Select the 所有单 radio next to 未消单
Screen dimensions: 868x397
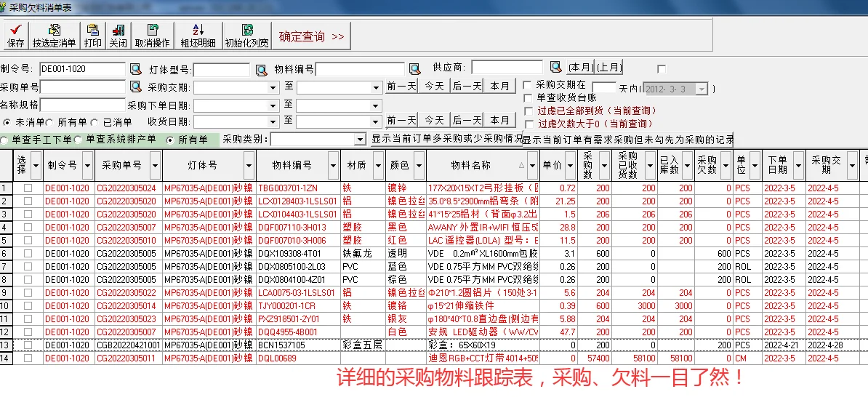(x=49, y=122)
